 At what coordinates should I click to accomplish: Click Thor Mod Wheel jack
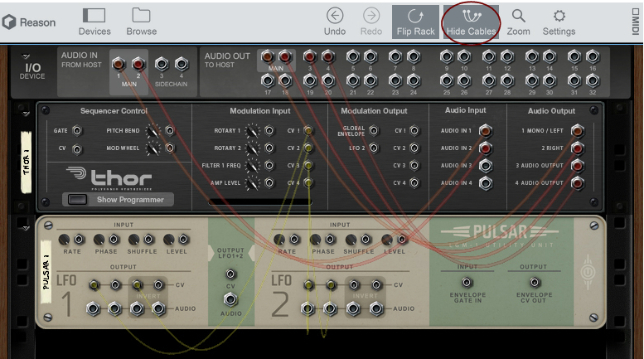(170, 148)
